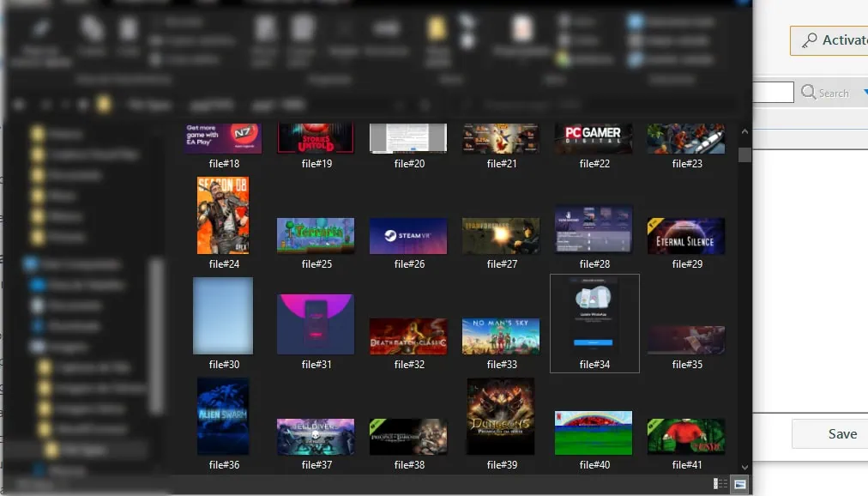The width and height of the screenshot is (868, 496).
Task: Click the scrollbar down arrow in file list
Action: point(744,467)
